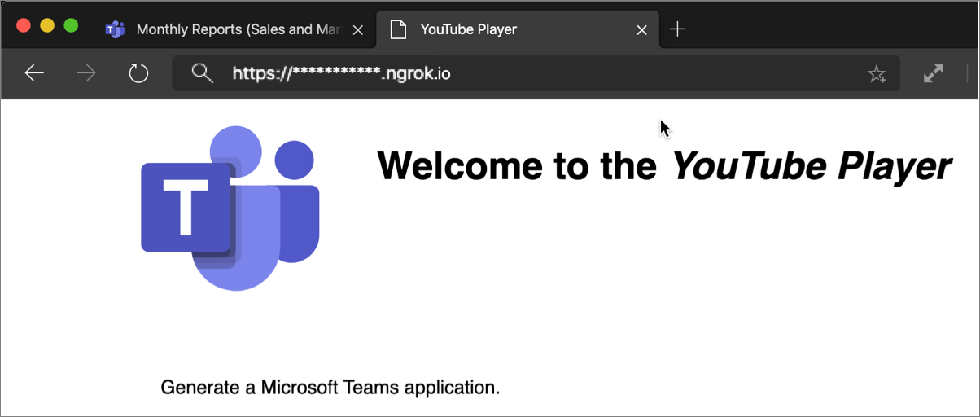
Task: Click the Teams icon on the Monthly Reports tab
Action: coord(115,30)
